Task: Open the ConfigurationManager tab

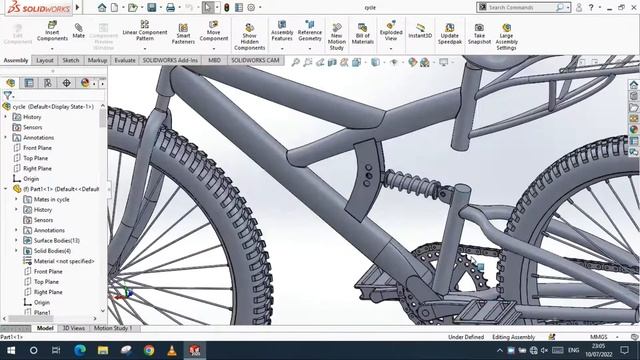Action: (48, 83)
